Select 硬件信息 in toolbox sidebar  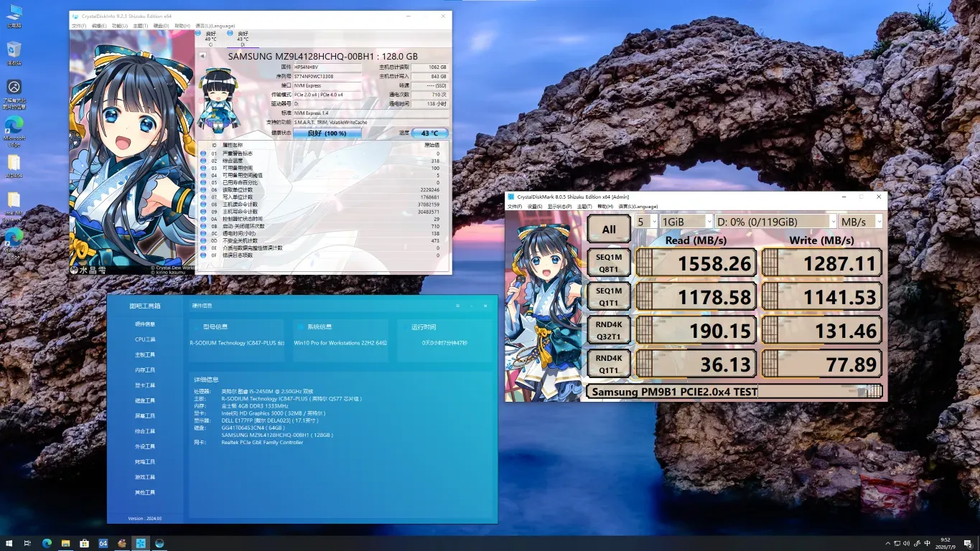pyautogui.click(x=145, y=324)
